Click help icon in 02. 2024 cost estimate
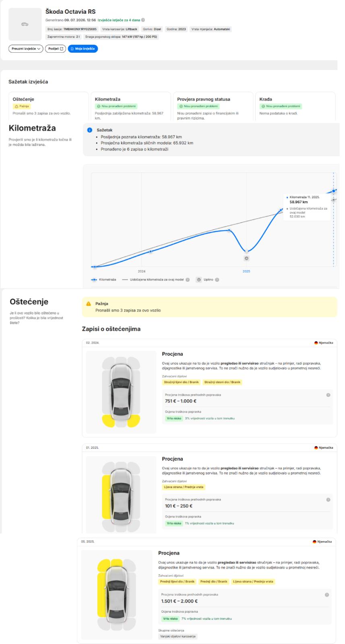Viewport: 345px width, 644px height. pos(328,395)
